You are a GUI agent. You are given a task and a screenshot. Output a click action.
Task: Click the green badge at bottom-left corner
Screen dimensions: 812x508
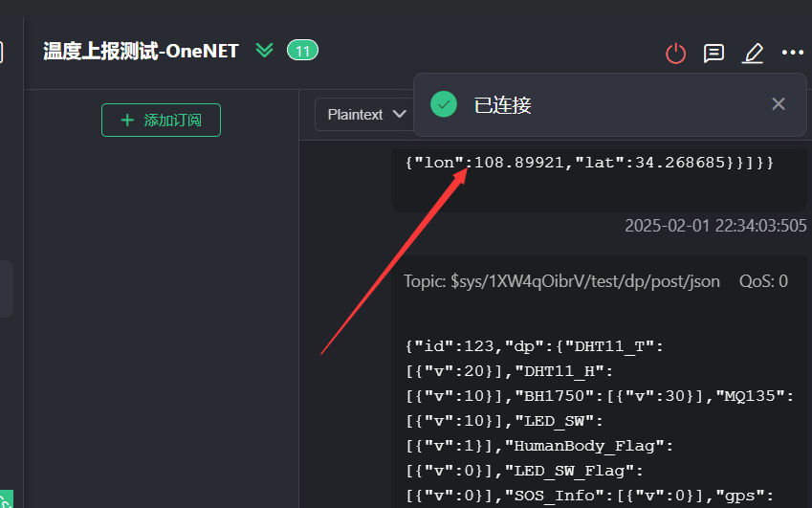[x=6, y=497]
